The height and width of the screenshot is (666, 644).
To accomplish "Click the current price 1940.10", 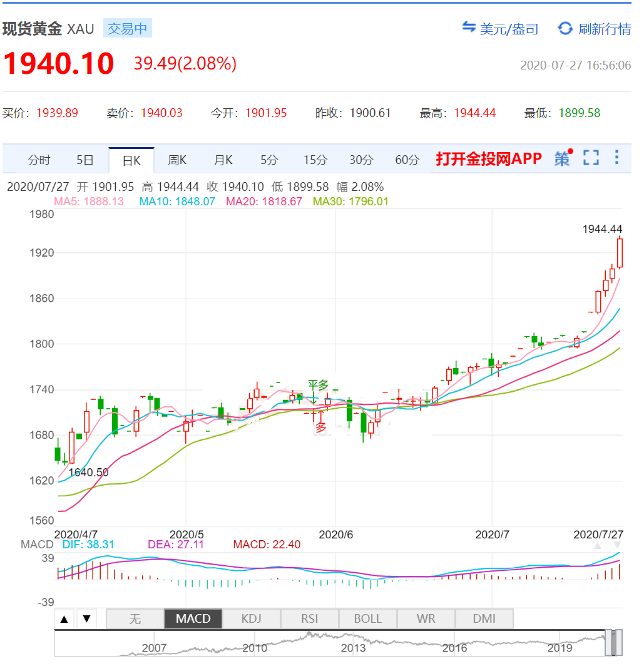I will (x=59, y=64).
